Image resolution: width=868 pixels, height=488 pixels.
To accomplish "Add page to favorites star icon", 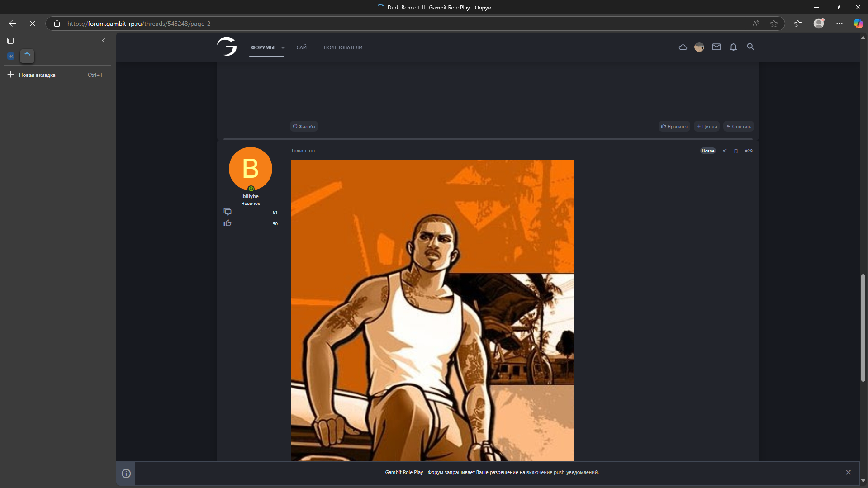I will tap(774, 24).
